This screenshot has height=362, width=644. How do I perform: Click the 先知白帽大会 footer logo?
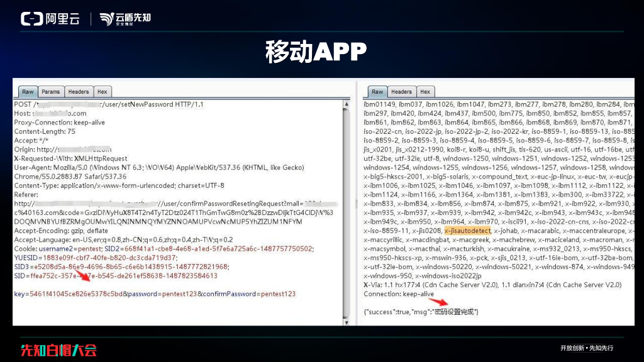point(58,350)
